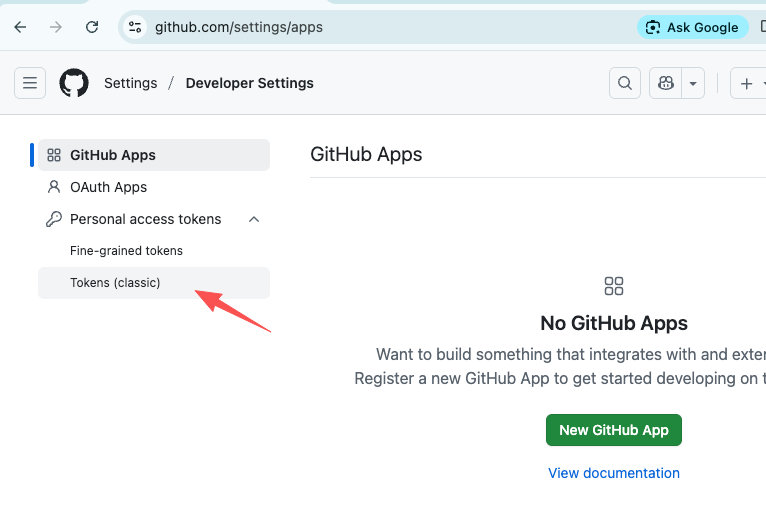Viewport: 766px width, 524px height.
Task: Open the Copilot dropdown arrow
Action: point(693,84)
